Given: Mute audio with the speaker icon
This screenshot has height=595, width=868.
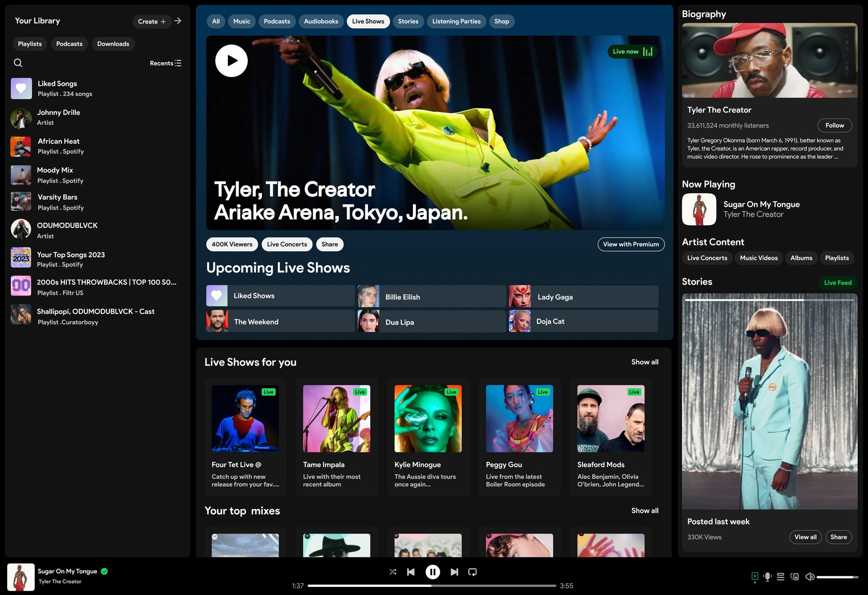Looking at the screenshot, I should [x=810, y=577].
